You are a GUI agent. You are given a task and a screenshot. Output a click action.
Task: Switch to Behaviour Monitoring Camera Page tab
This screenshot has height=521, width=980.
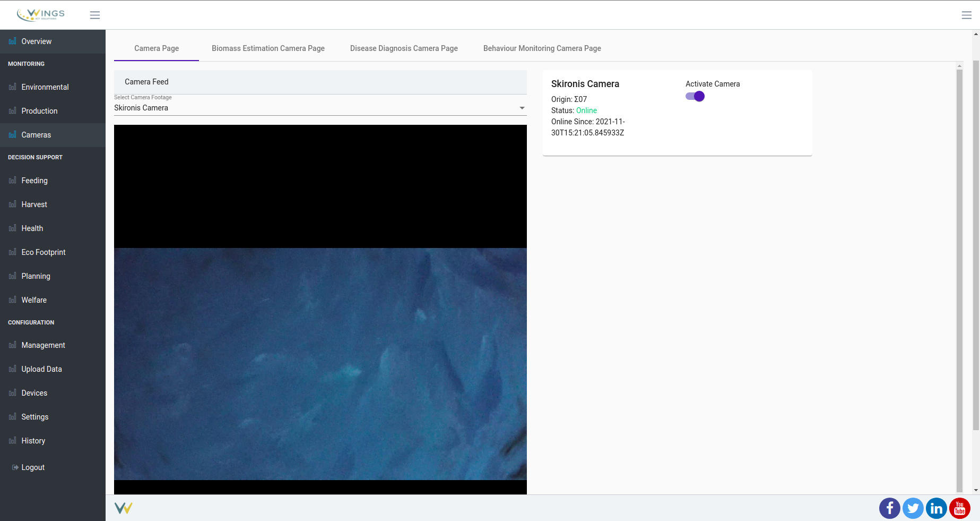coord(542,48)
